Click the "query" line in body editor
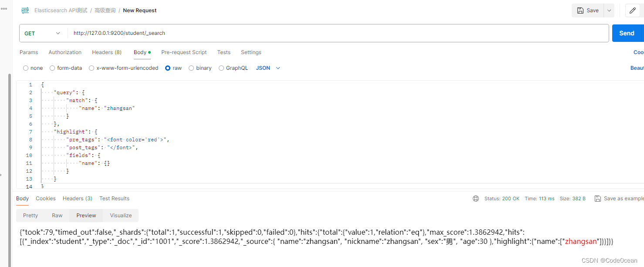644x267 pixels. pos(69,92)
